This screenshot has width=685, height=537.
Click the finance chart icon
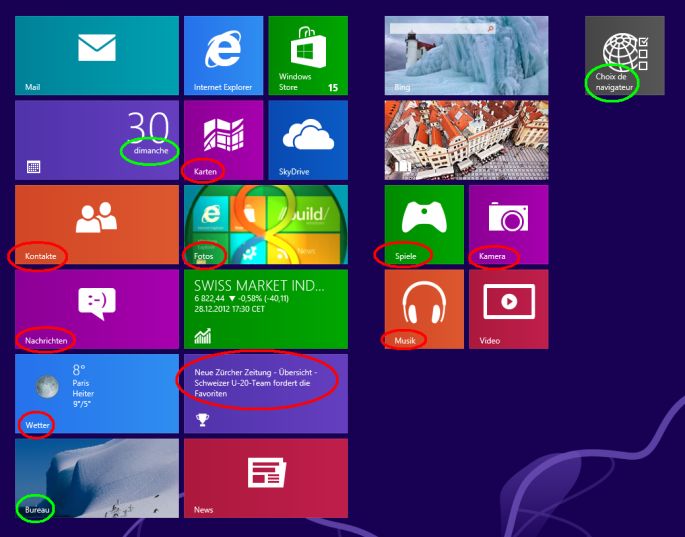coord(203,336)
